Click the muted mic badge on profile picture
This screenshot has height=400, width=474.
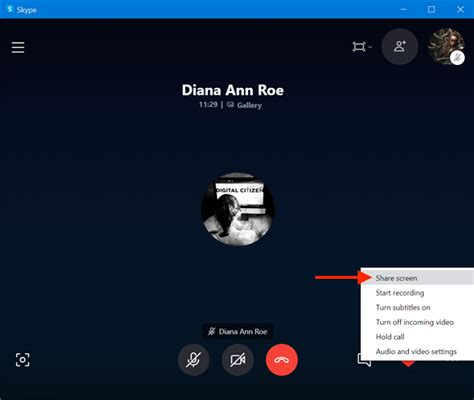[457, 58]
